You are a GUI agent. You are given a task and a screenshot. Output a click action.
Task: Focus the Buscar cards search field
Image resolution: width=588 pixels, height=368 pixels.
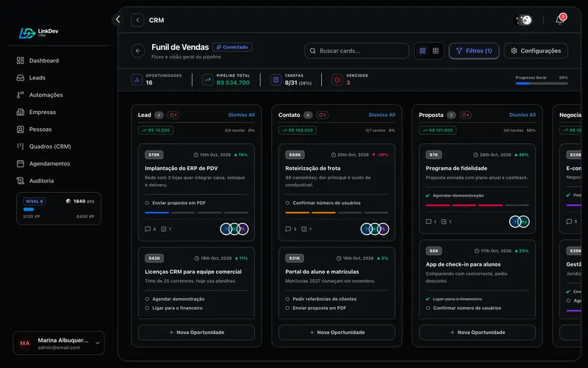tap(356, 51)
